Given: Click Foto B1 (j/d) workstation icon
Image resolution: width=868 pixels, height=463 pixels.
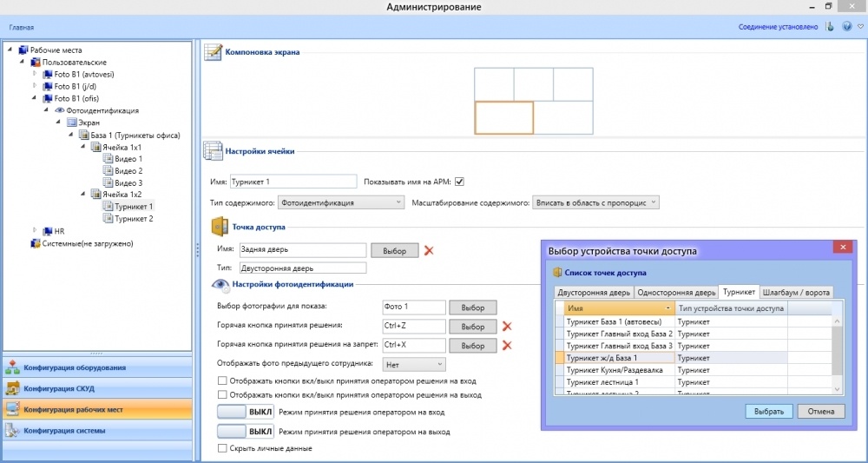Looking at the screenshot, I should (48, 86).
